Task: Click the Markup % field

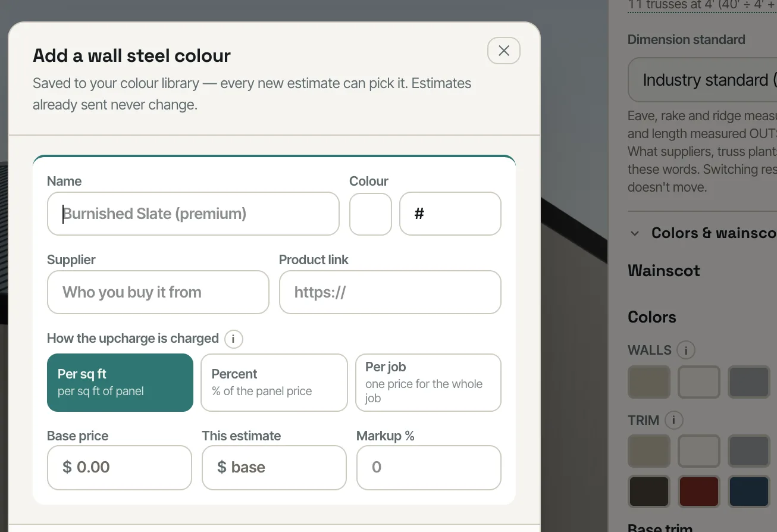Action: tap(429, 468)
